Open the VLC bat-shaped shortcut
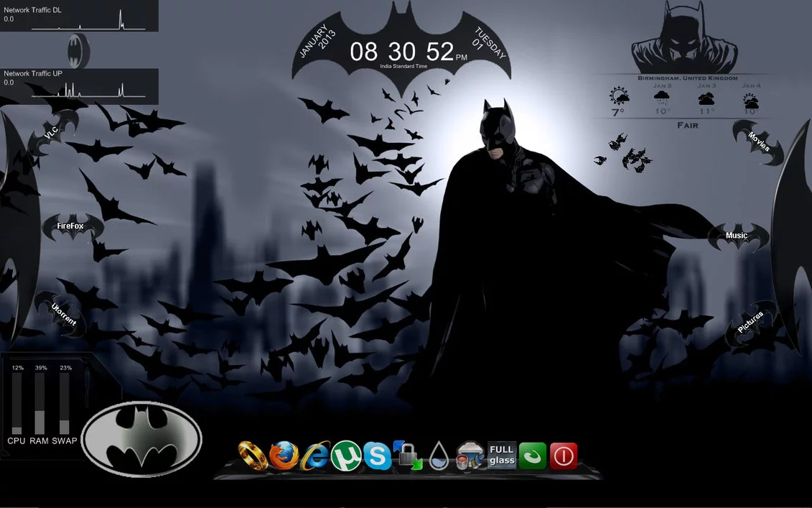Screen dimensions: 812x508 pyautogui.click(x=50, y=133)
